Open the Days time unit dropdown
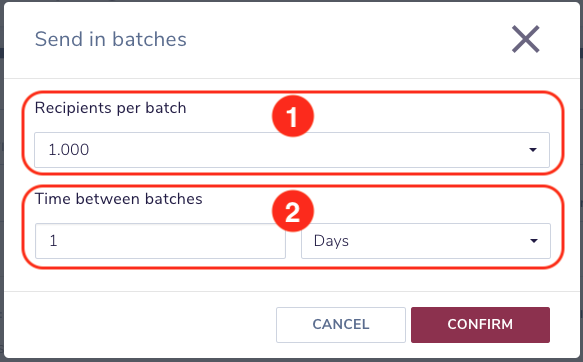This screenshot has height=362, width=583. click(426, 241)
